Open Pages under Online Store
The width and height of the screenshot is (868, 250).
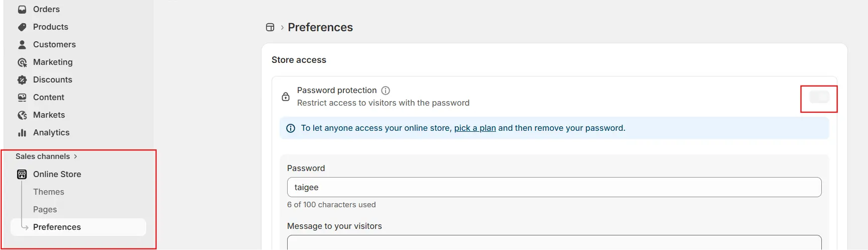tap(45, 209)
